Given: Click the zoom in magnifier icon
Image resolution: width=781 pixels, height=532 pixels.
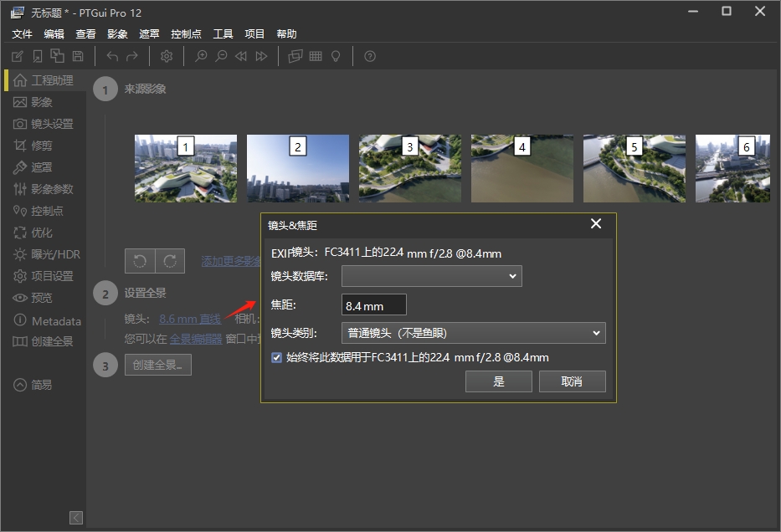Looking at the screenshot, I should click(x=201, y=56).
